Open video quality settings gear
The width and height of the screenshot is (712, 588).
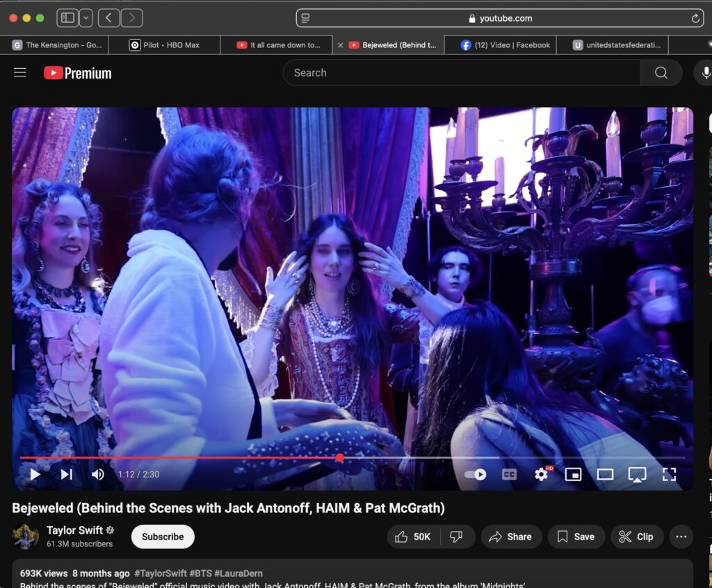pos(541,475)
